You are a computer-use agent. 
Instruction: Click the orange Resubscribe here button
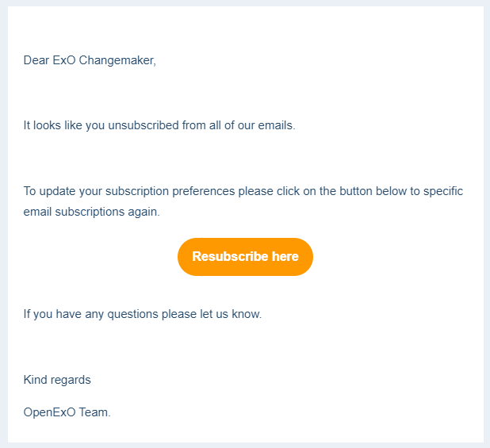[x=245, y=257]
